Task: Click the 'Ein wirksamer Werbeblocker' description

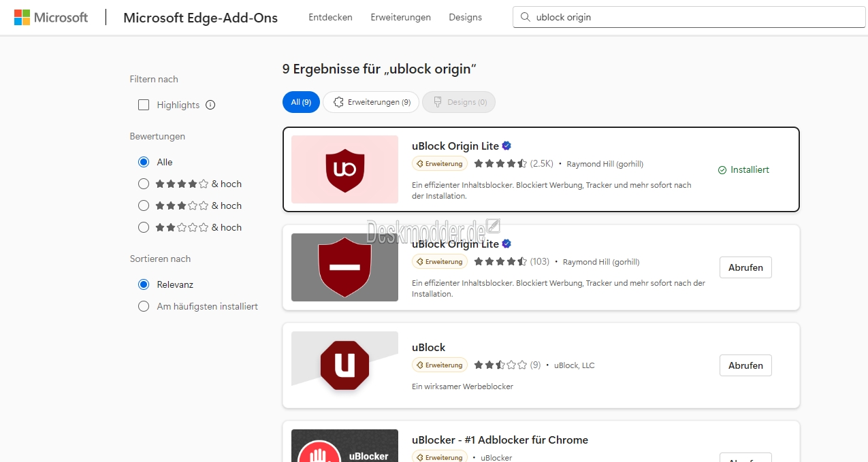Action: (x=462, y=386)
